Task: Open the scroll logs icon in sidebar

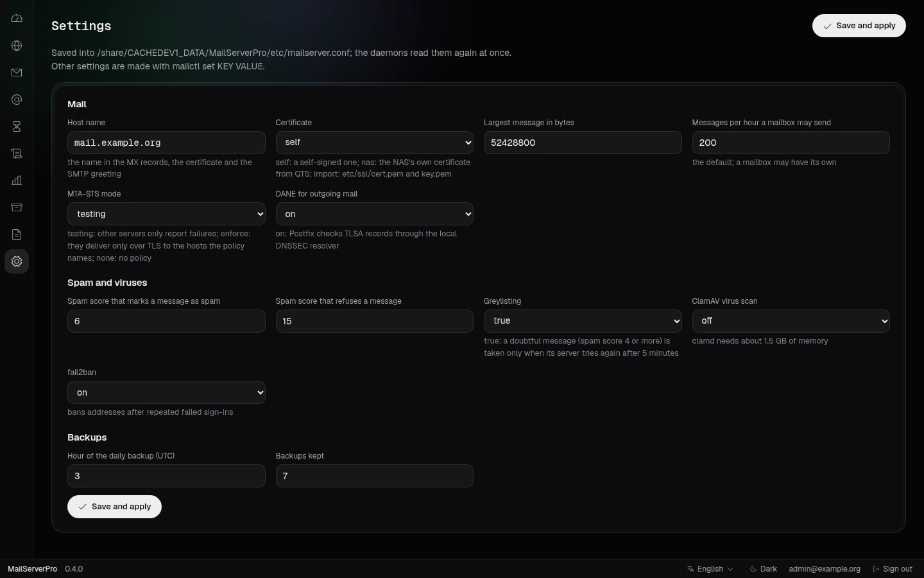Action: (x=17, y=153)
